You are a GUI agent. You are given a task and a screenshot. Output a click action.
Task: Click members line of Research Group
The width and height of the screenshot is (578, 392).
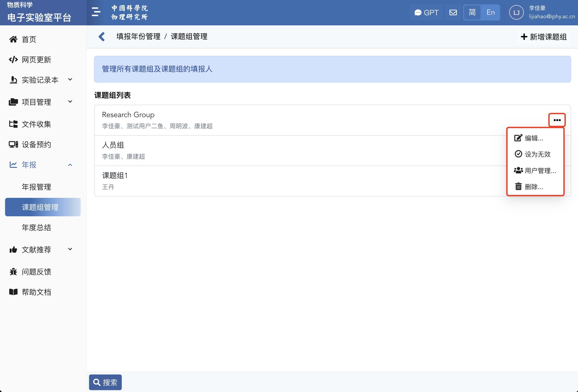(x=157, y=126)
